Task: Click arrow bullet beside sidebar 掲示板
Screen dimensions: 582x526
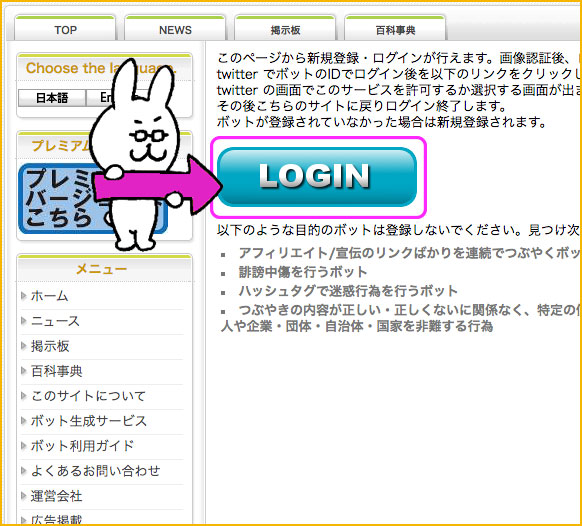Action: pyautogui.click(x=24, y=346)
